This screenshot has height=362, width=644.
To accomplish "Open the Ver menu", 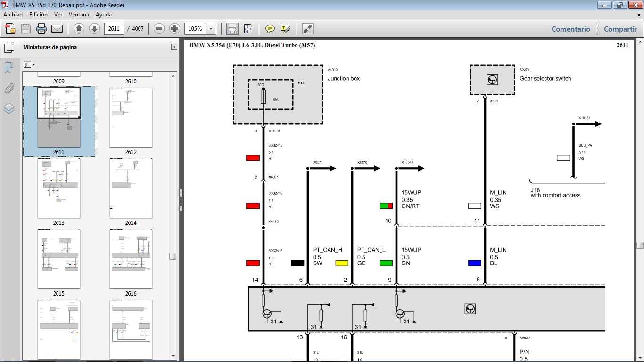I will (x=58, y=15).
